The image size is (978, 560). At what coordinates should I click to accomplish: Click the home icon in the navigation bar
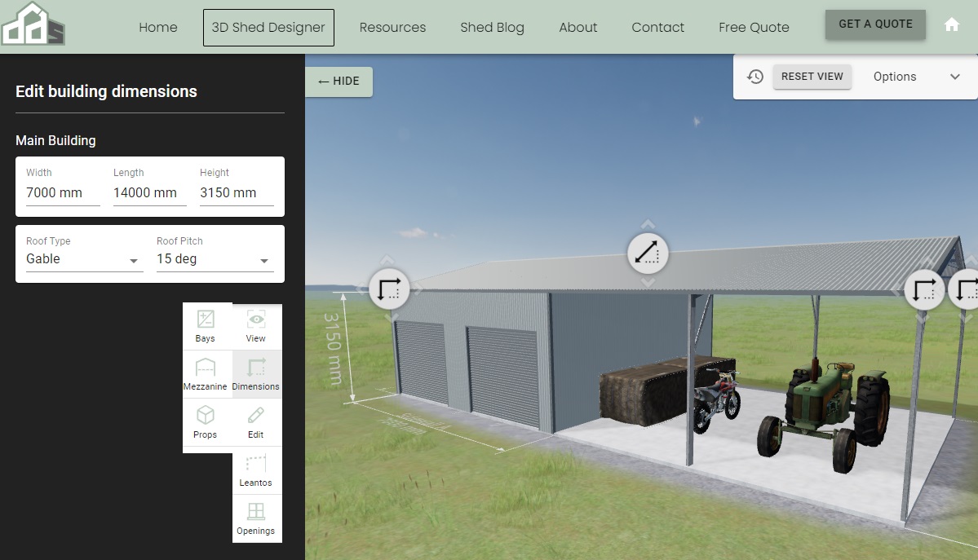(951, 25)
